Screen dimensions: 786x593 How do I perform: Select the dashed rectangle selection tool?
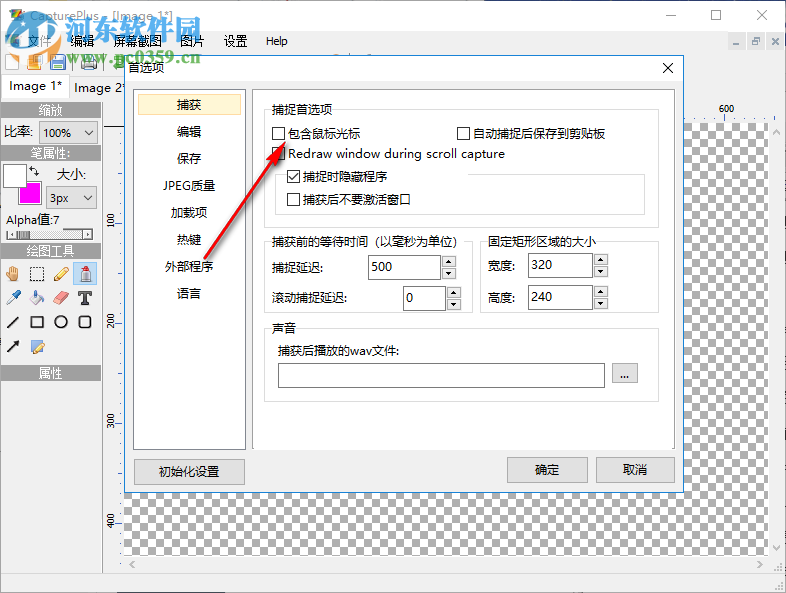coord(37,274)
